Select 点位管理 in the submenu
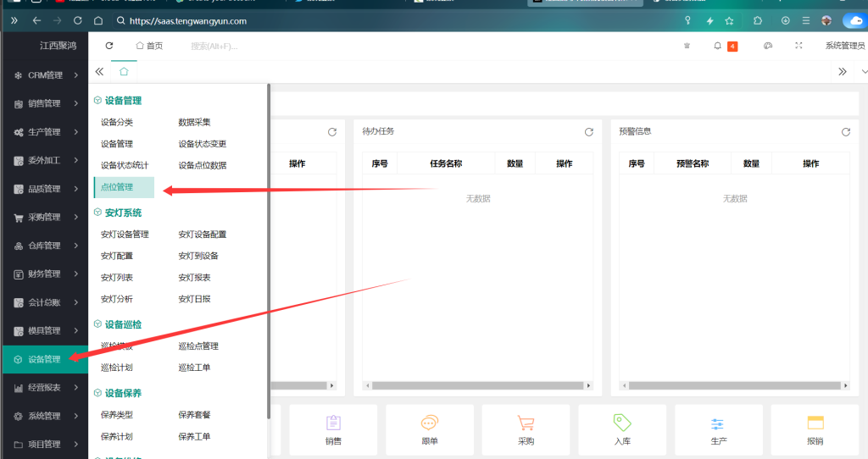Image resolution: width=868 pixels, height=459 pixels. pos(117,187)
